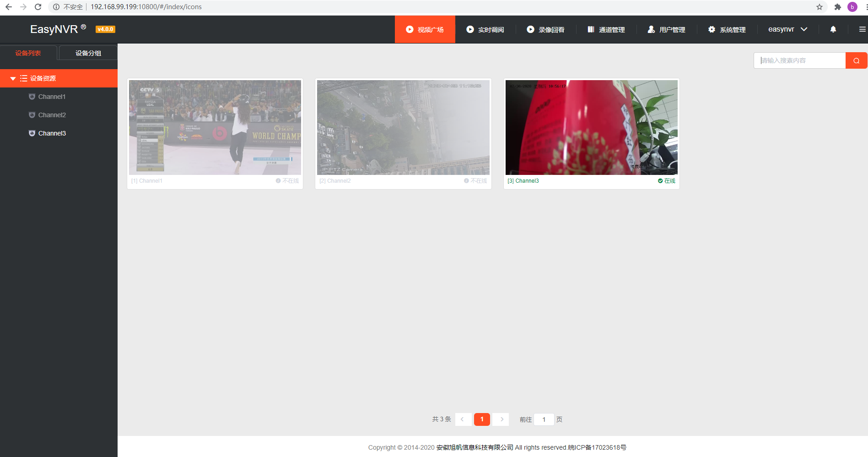Click the [3] Channel3 label link
The width and height of the screenshot is (868, 457).
click(x=523, y=181)
